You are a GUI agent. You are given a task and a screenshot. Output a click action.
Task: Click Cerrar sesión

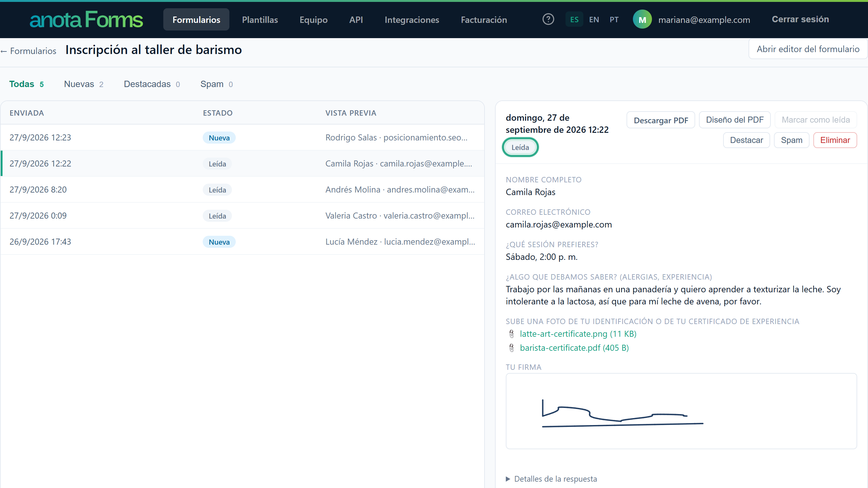pos(800,19)
